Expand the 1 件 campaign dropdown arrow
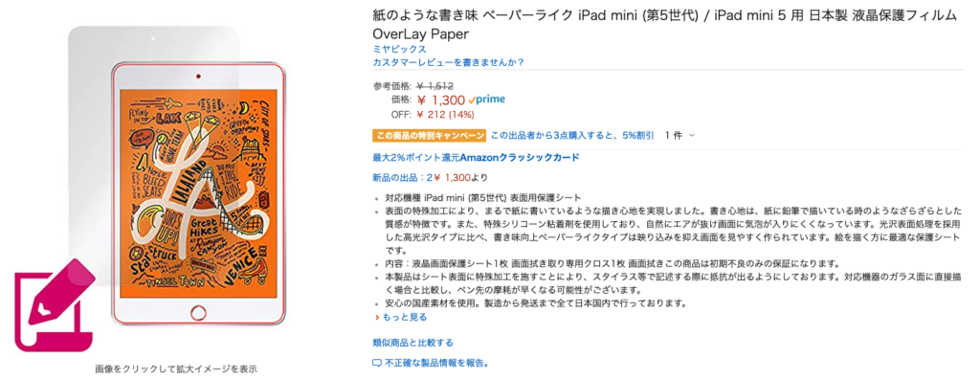980x378 pixels. point(691,135)
